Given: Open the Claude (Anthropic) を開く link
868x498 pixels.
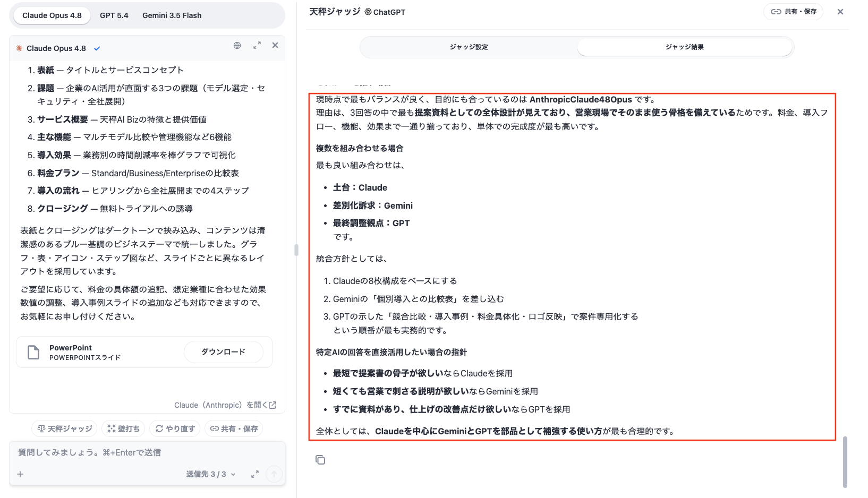Looking at the screenshot, I should (x=225, y=405).
